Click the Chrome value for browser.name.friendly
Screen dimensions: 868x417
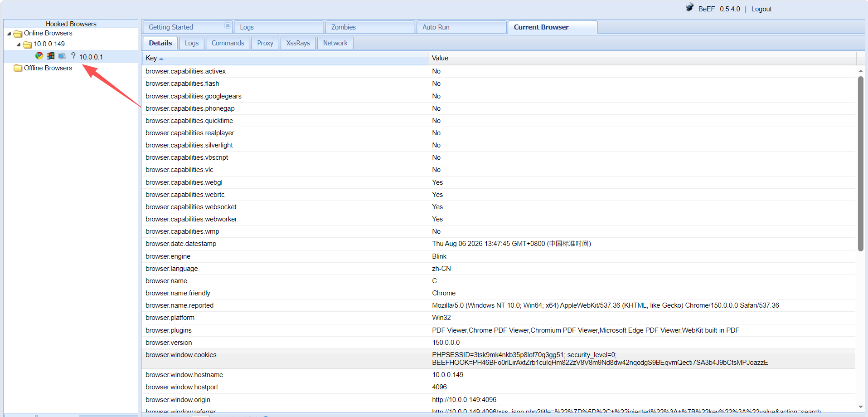(444, 293)
